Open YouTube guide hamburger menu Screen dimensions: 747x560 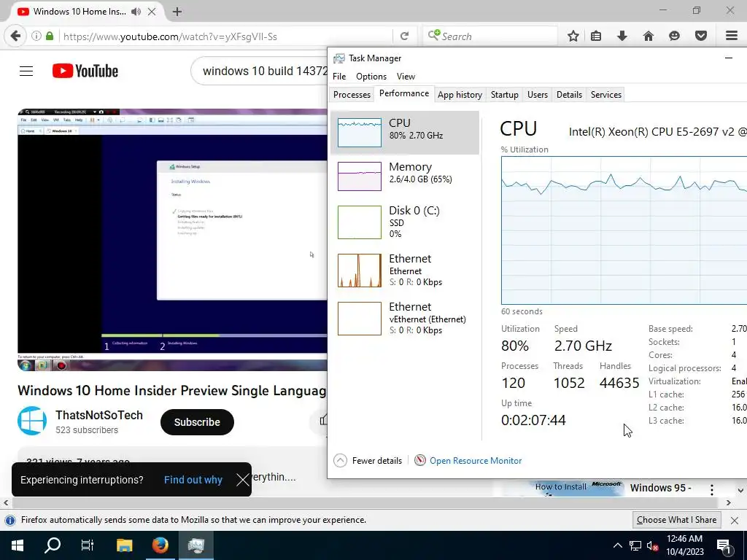pos(26,71)
